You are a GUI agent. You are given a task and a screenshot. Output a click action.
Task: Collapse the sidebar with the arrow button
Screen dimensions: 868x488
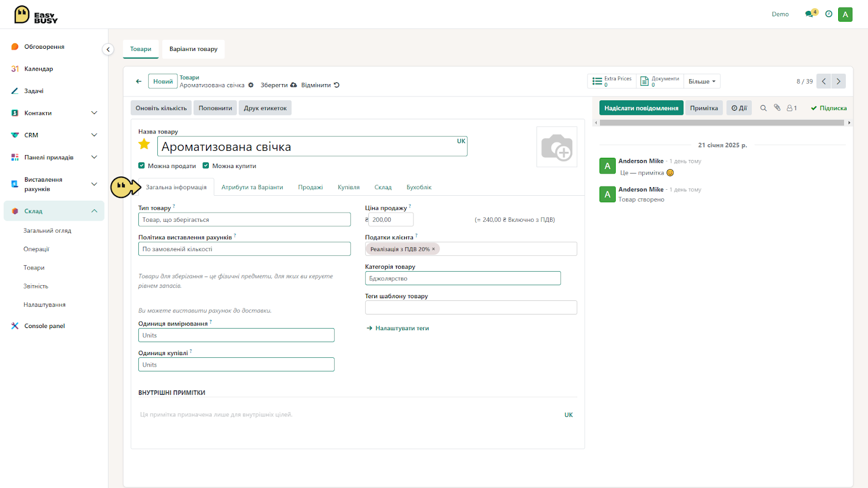point(108,49)
